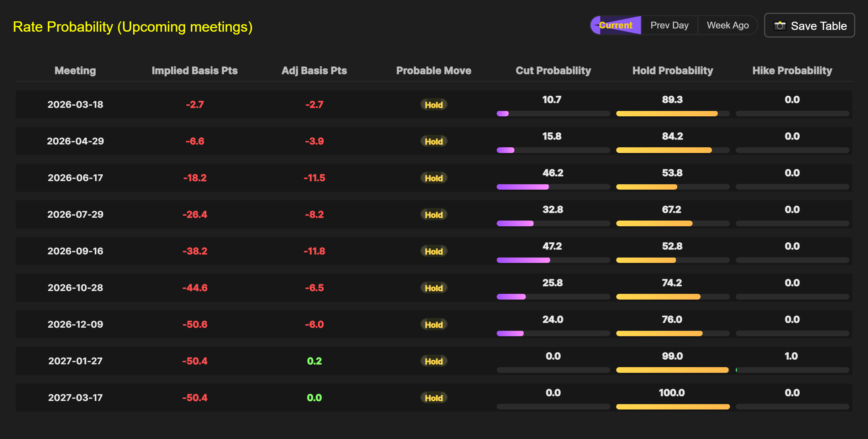Click the Cut Probability column header
Viewport: 868px width, 439px height.
point(553,70)
